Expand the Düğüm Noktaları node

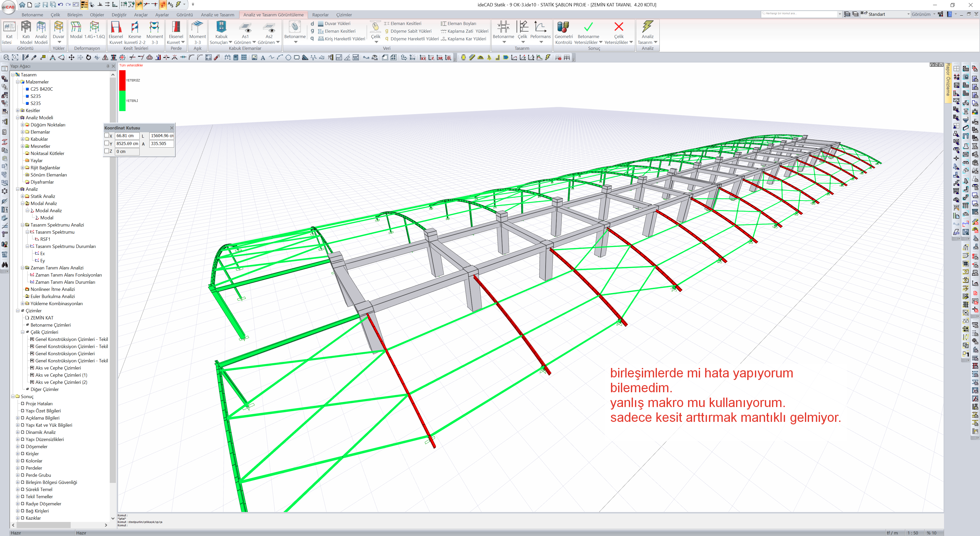tap(22, 125)
